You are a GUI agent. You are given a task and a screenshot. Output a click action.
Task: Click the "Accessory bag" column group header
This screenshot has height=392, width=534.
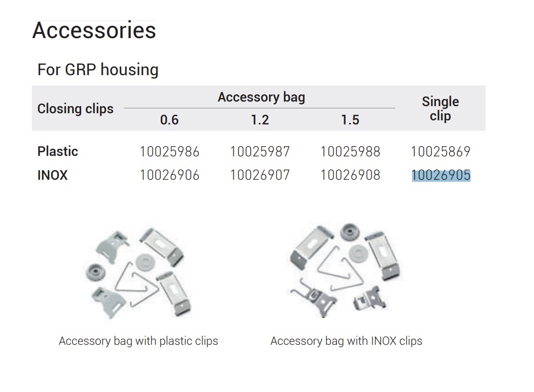point(261,97)
